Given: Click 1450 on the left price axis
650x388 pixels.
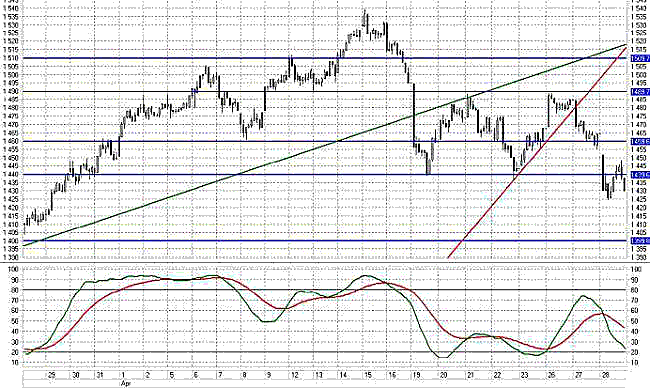Looking at the screenshot, I should point(12,158).
